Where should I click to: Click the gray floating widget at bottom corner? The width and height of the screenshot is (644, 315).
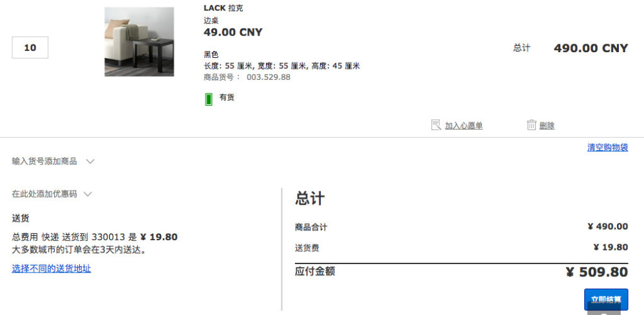[x=604, y=309]
